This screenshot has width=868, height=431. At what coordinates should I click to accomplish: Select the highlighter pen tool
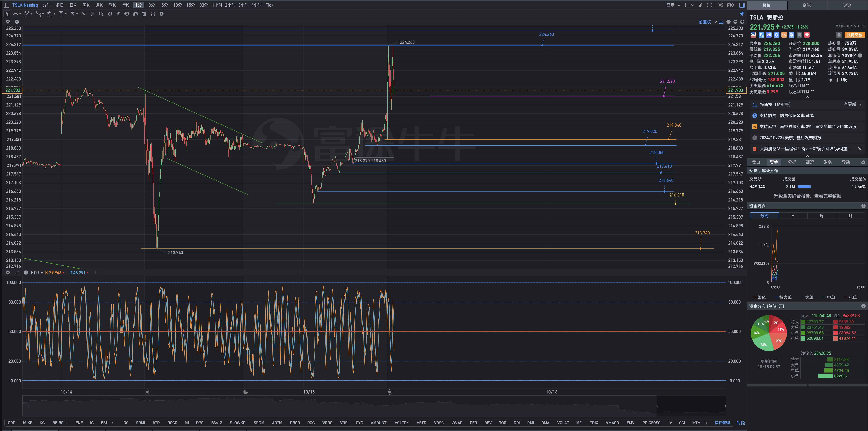point(118,14)
